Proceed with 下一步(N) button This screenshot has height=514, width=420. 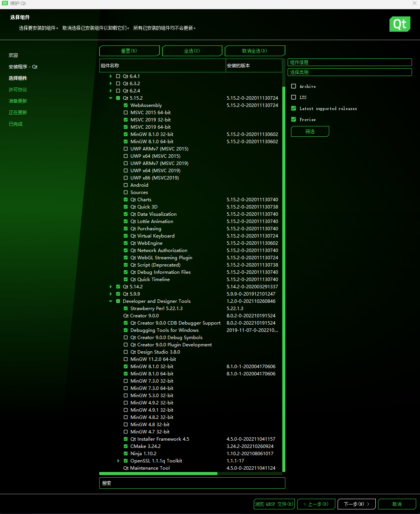point(357,504)
